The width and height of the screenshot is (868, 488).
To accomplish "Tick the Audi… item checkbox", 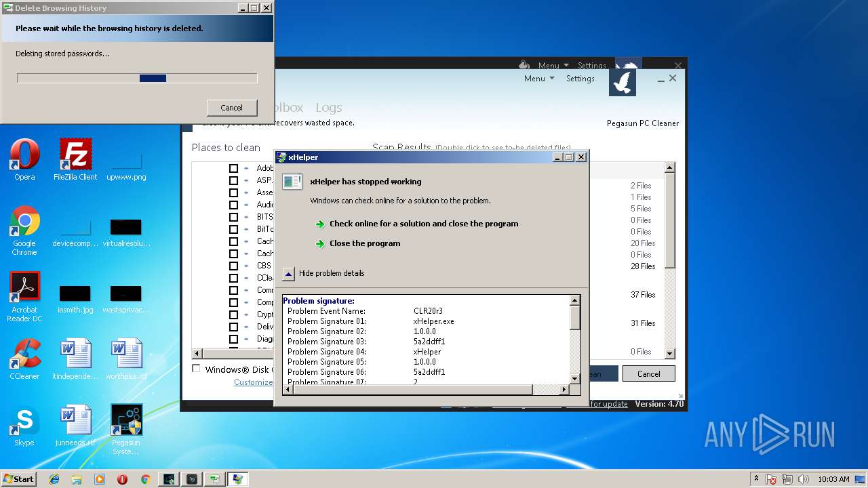I will [233, 205].
